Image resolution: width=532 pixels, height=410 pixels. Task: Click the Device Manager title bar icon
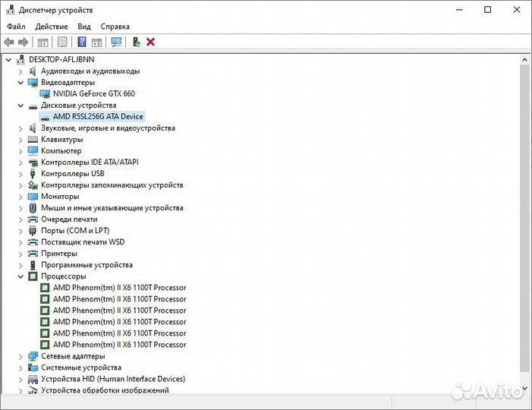coord(10,10)
